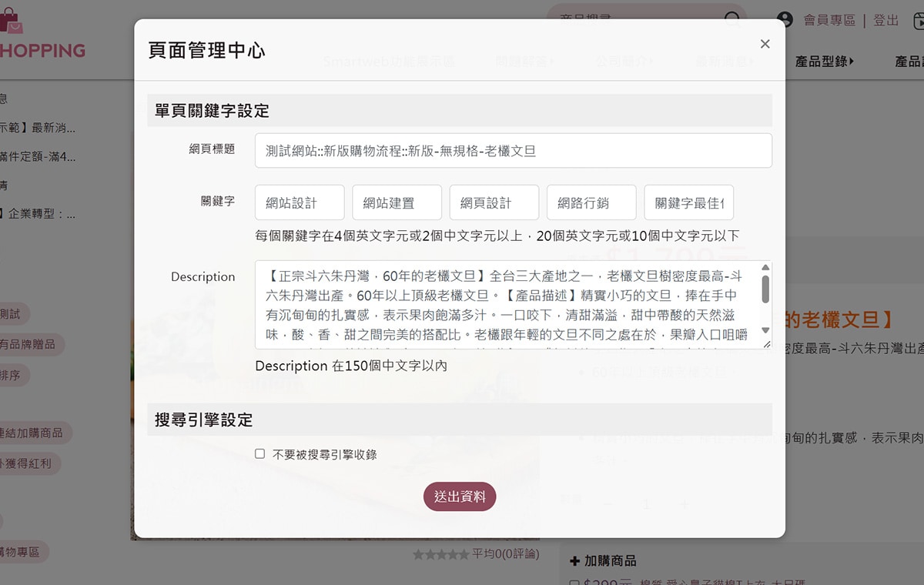Click the 有品牌贈品 tag pill
The width and height of the screenshot is (924, 585).
[x=30, y=345]
